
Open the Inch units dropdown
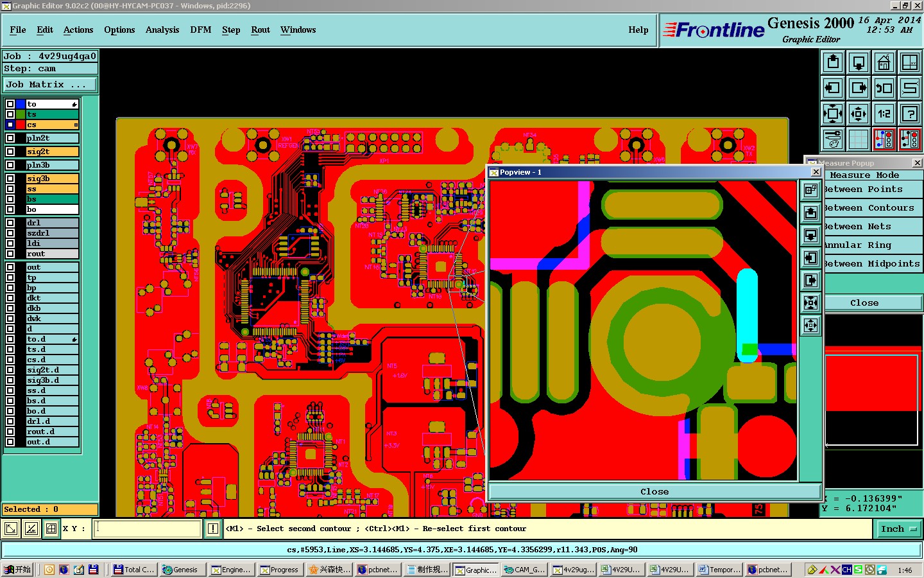tap(898, 529)
